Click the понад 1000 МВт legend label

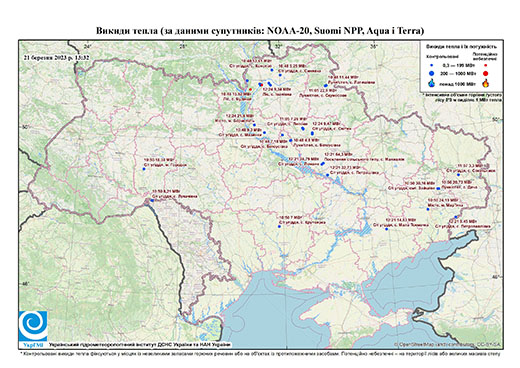(458, 83)
